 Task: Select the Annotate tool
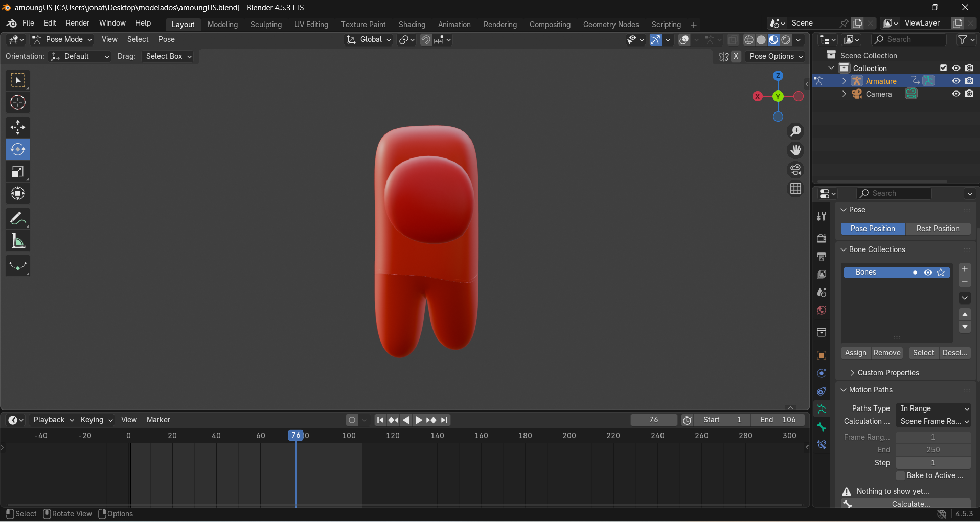[x=17, y=218]
